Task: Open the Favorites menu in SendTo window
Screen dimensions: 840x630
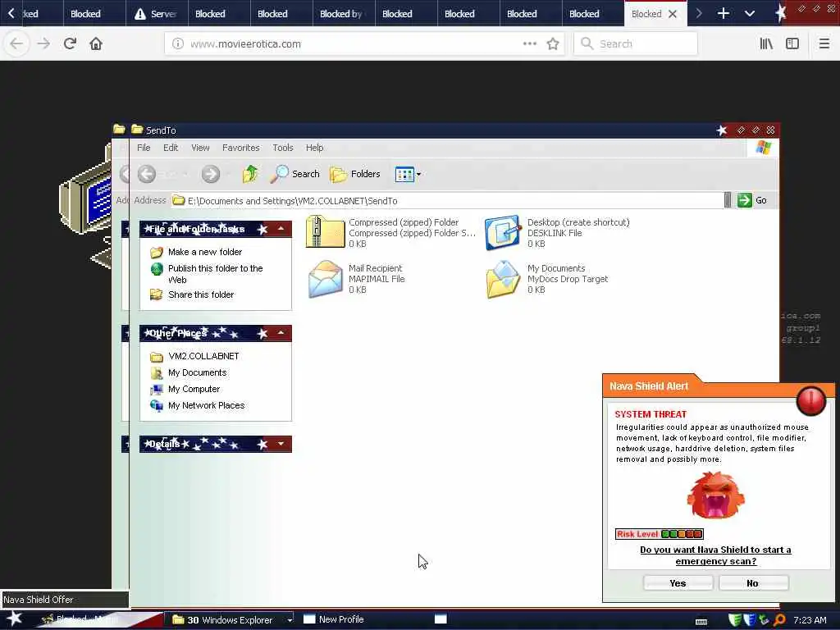Action: pos(240,148)
